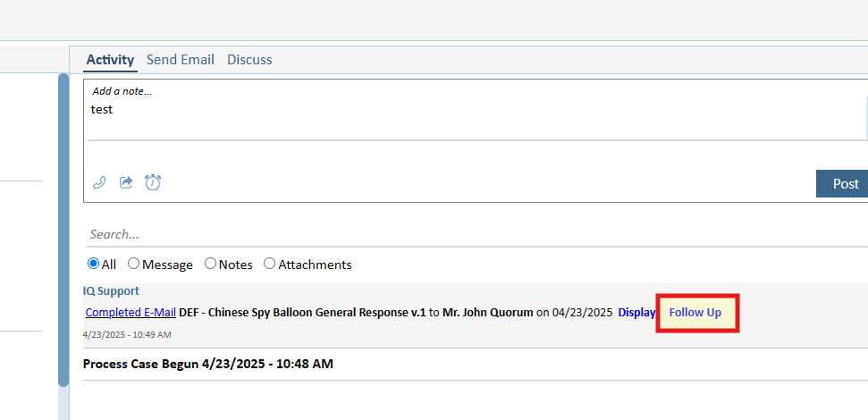Switch to the Activity tab
The image size is (868, 420).
[110, 60]
